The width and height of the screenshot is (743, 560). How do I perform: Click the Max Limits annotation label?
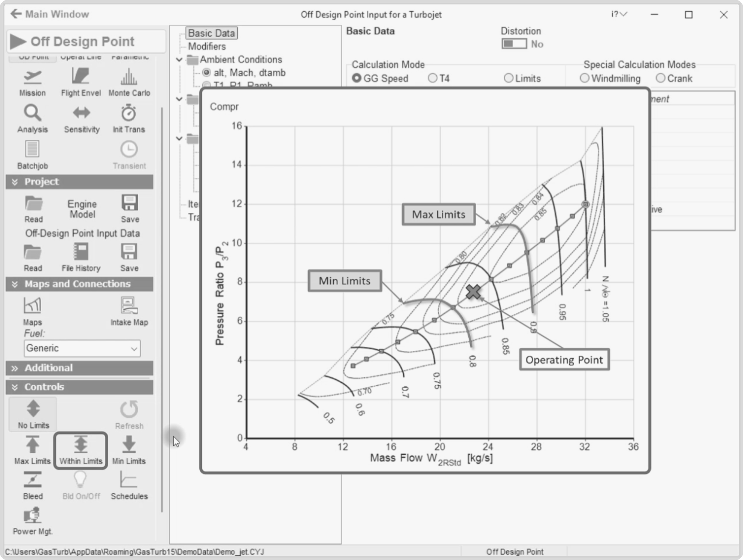[x=439, y=214]
